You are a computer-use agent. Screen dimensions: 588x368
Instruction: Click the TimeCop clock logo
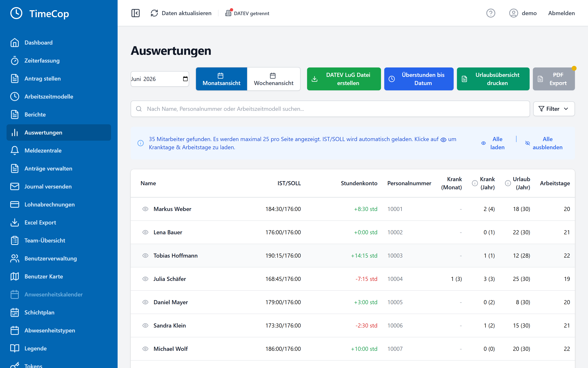[16, 13]
